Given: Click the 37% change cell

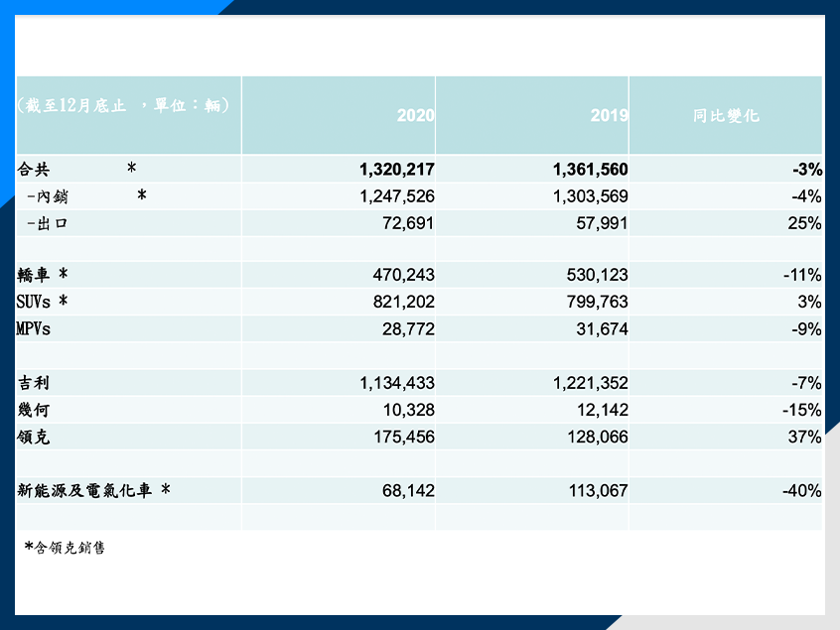Looking at the screenshot, I should pyautogui.click(x=804, y=437).
